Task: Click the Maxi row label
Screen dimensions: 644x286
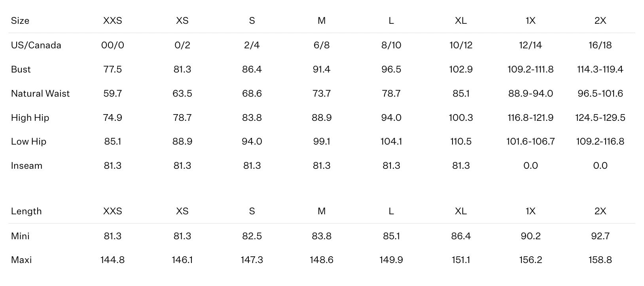Action: [x=21, y=260]
